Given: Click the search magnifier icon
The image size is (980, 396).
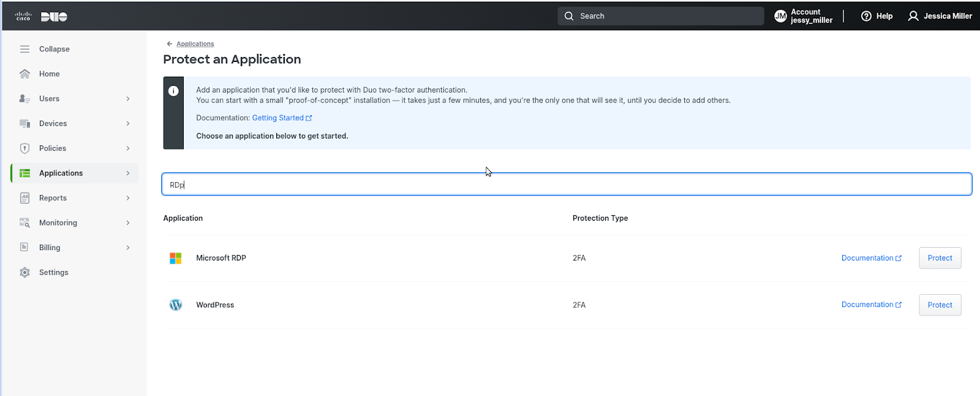Looking at the screenshot, I should pos(569,16).
